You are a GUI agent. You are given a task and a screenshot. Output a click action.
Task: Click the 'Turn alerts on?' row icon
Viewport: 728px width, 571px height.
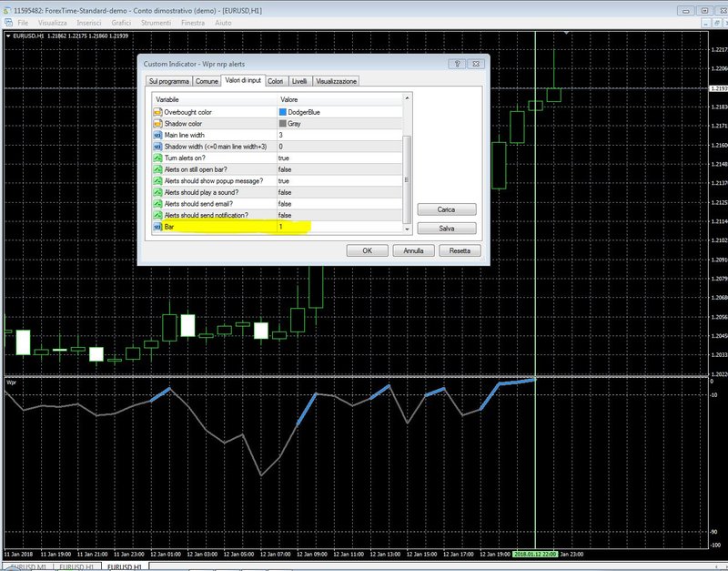[x=157, y=158]
